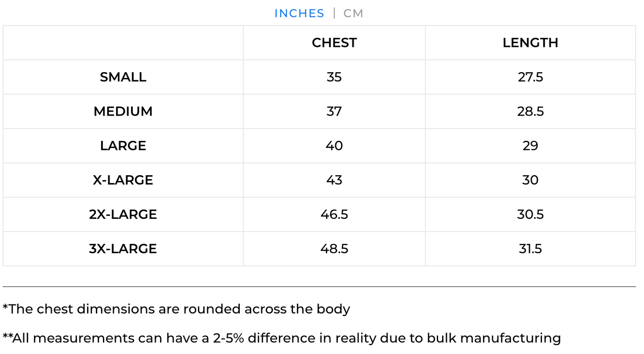Select the MEDIUM size row label
The width and height of the screenshot is (644, 354).
(123, 111)
